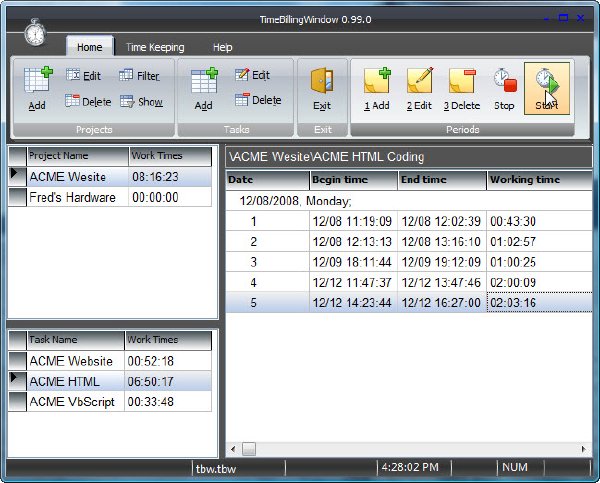Add a new period with 1 Add

click(x=377, y=89)
